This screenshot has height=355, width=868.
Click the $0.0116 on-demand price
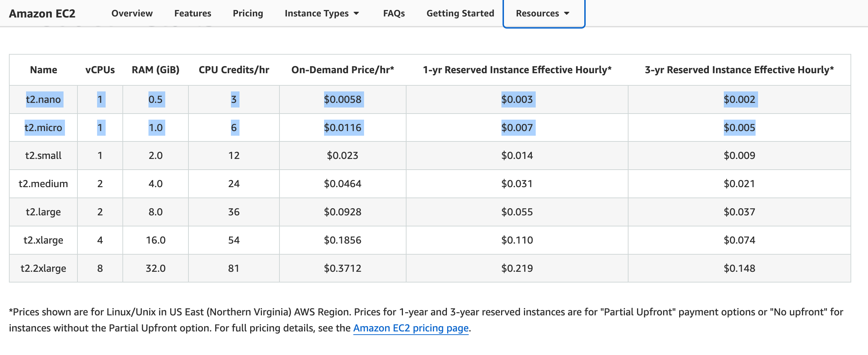click(x=343, y=127)
